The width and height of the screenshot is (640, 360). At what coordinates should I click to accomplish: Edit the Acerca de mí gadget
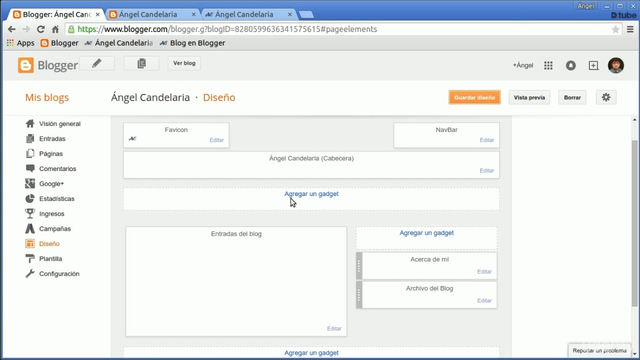click(484, 271)
